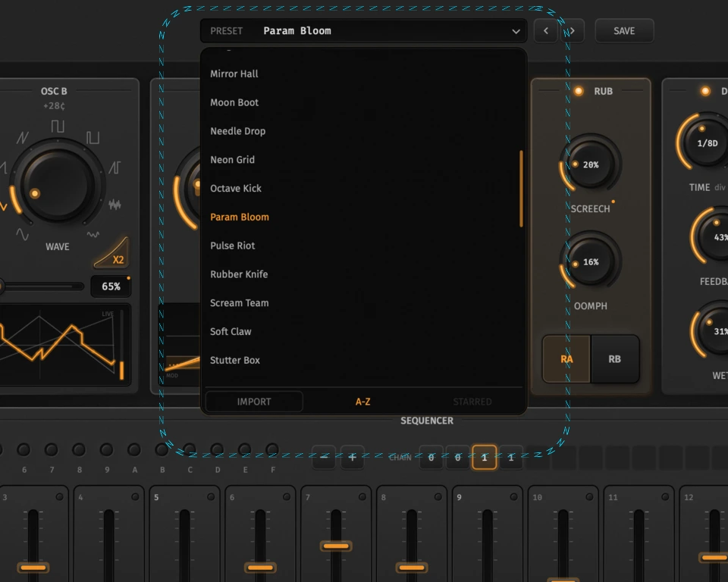Image resolution: width=728 pixels, height=582 pixels.
Task: Switch to the A-Z preset tab
Action: pos(362,402)
